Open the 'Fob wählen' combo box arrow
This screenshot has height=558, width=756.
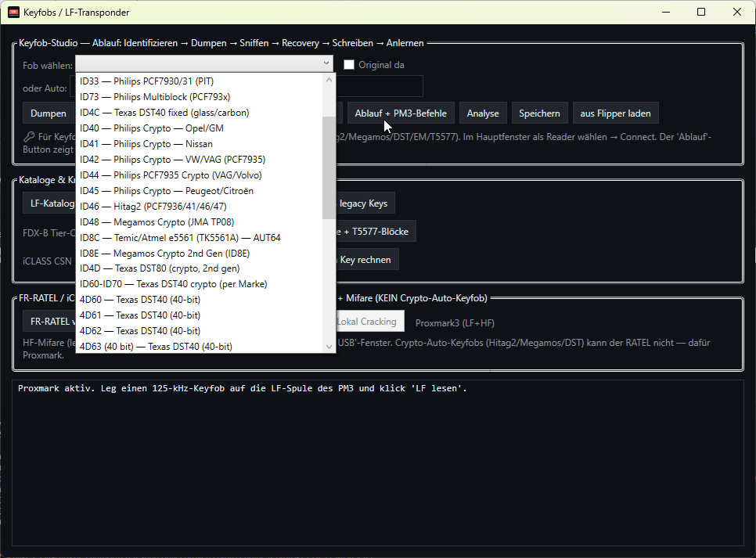(x=326, y=63)
